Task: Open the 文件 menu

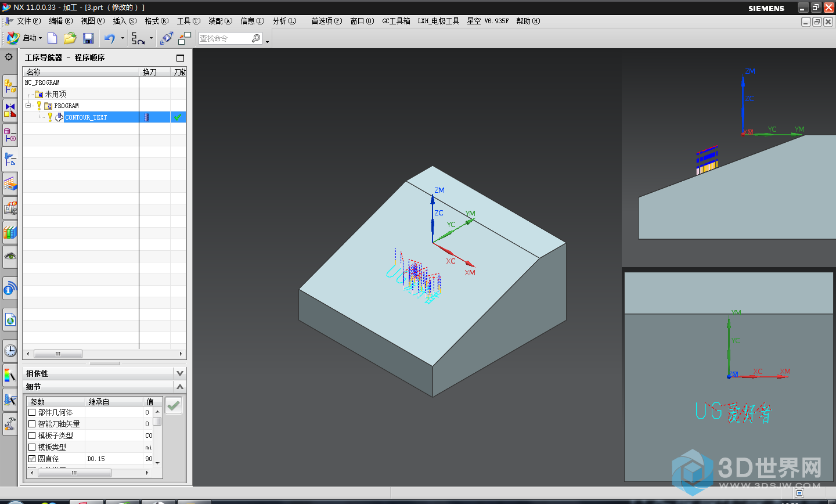Action: point(28,21)
